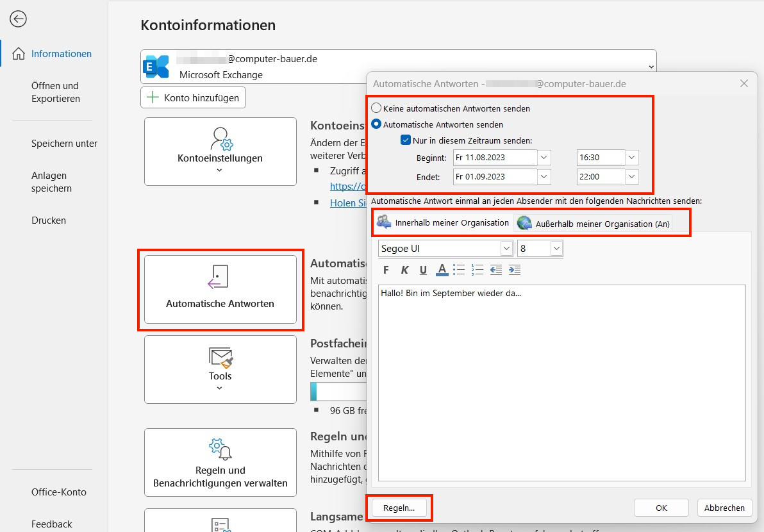Click the Regeln und Benachrichtigungen gear-bell icon

(220, 449)
